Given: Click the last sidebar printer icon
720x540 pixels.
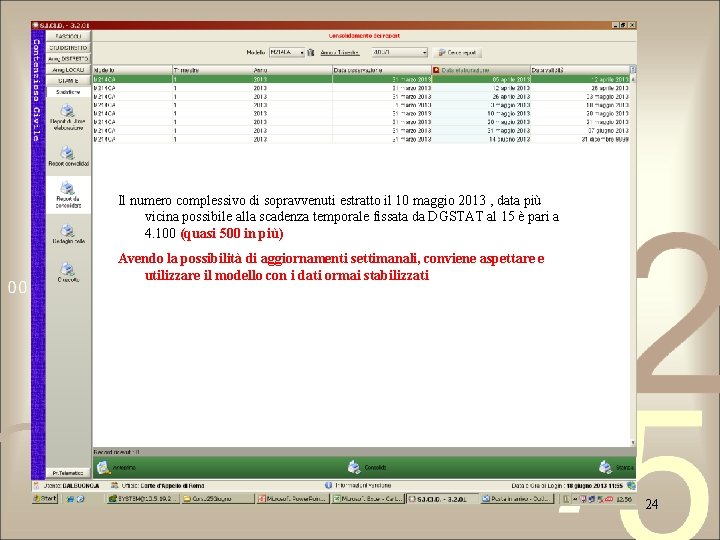Looking at the screenshot, I should pyautogui.click(x=68, y=269).
